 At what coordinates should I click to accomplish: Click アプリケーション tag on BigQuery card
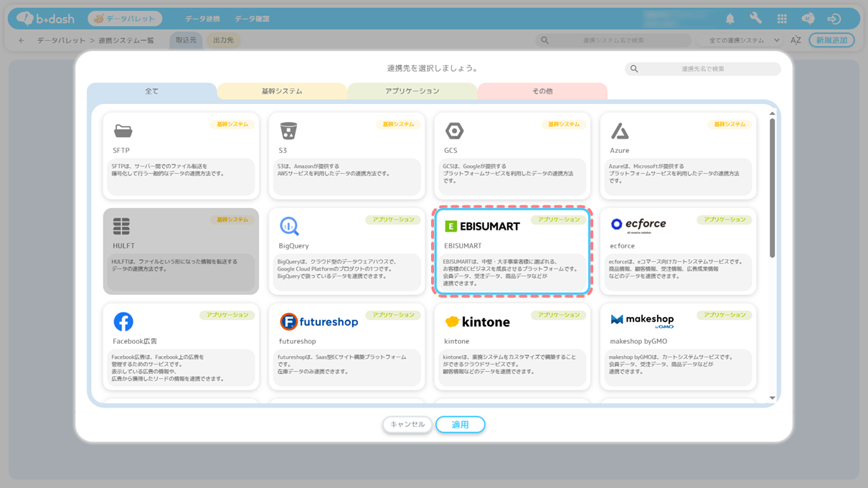(x=393, y=220)
